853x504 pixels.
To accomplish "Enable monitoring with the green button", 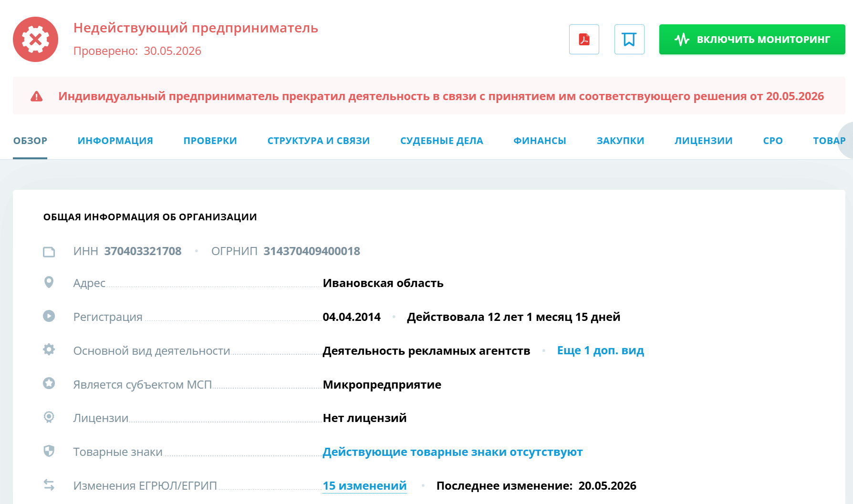I will pyautogui.click(x=752, y=39).
